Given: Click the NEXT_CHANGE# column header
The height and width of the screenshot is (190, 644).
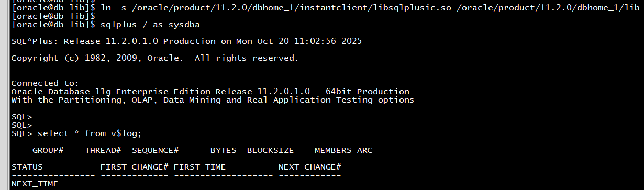Looking at the screenshot, I should (x=309, y=167).
